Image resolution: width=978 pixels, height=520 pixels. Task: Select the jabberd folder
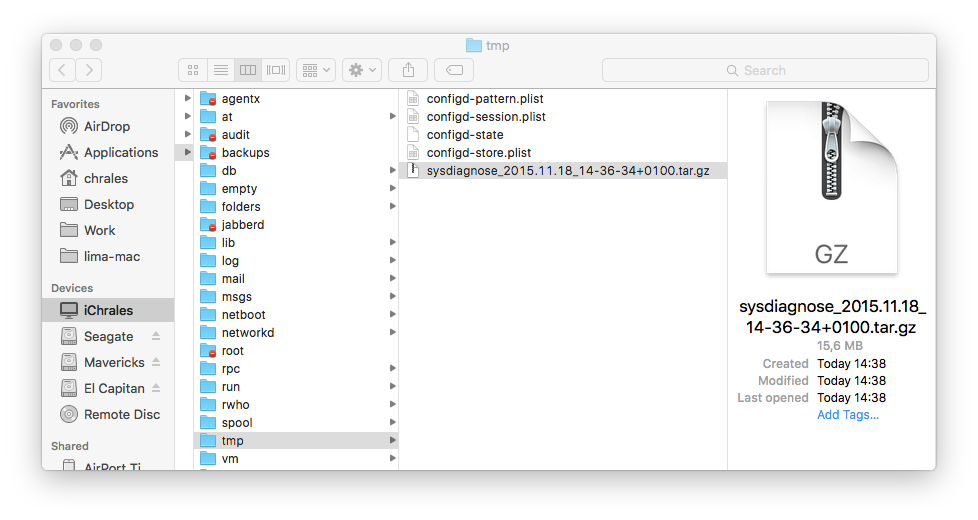pos(296,224)
